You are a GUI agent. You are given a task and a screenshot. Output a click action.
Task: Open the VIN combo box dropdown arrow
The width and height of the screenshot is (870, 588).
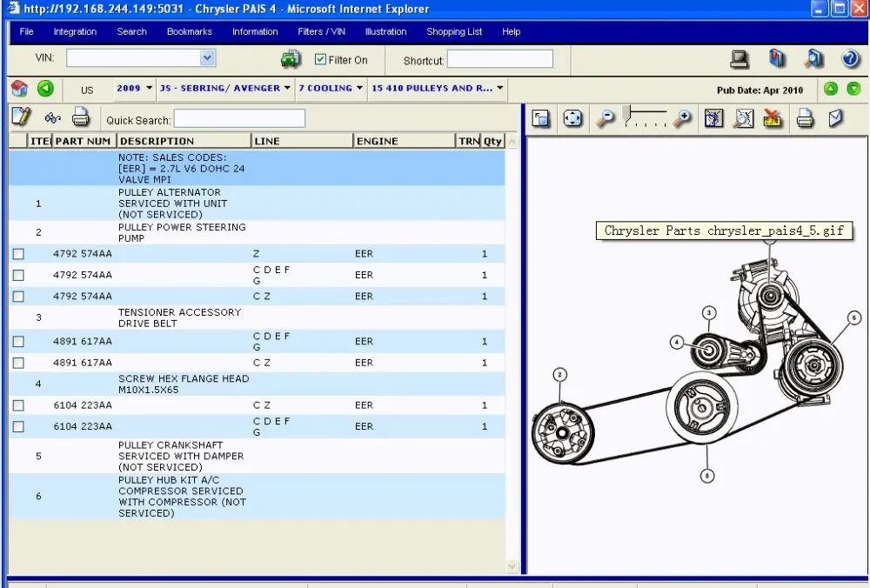(x=208, y=57)
